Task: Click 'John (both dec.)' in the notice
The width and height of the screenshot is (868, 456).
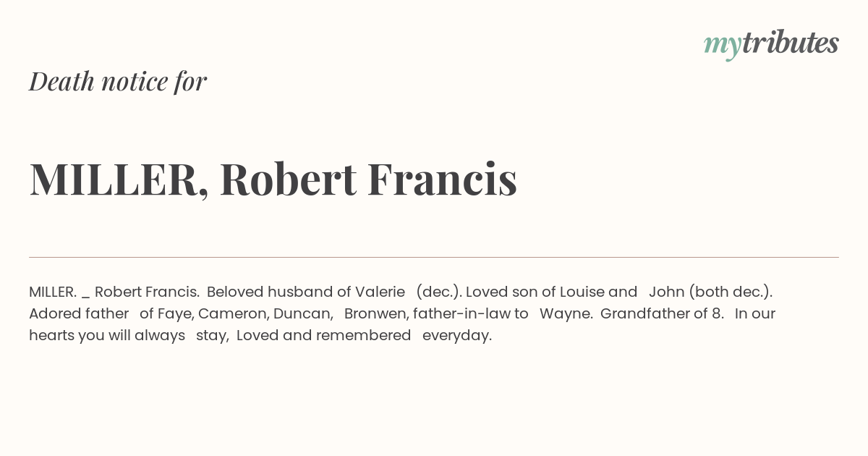Action: (710, 292)
